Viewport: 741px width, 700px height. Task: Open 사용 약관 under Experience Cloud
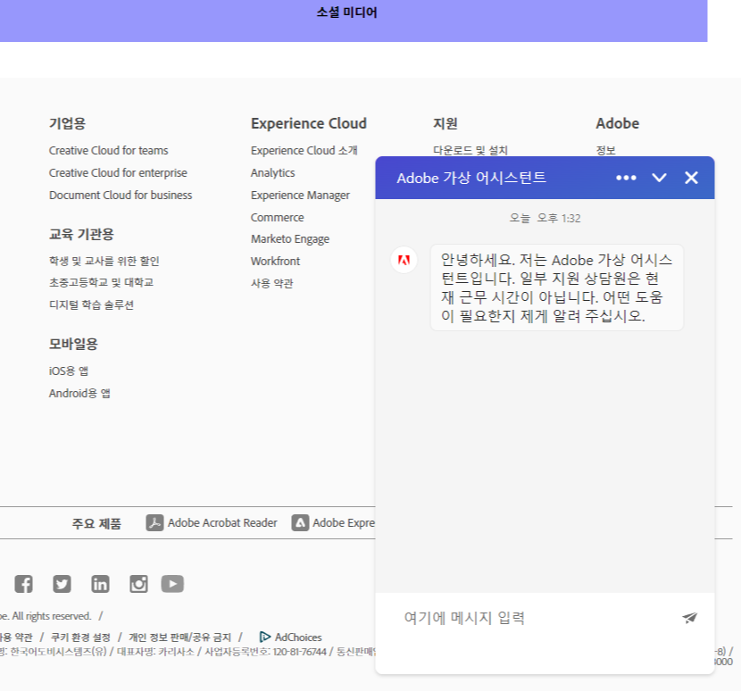(271, 283)
